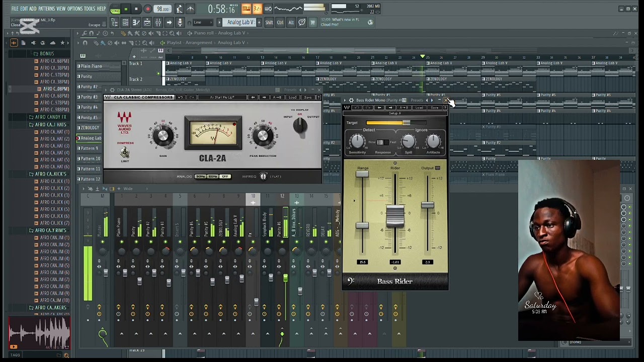The height and width of the screenshot is (362, 644).
Task: Open the FILE menu
Action: pyautogui.click(x=15, y=9)
